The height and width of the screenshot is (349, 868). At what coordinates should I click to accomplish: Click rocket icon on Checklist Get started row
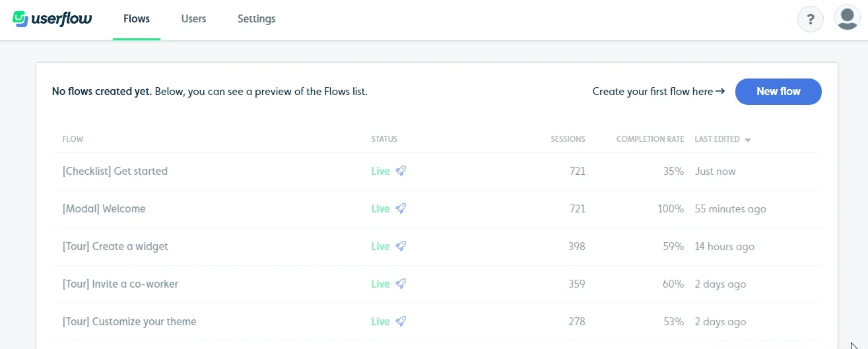click(x=401, y=171)
